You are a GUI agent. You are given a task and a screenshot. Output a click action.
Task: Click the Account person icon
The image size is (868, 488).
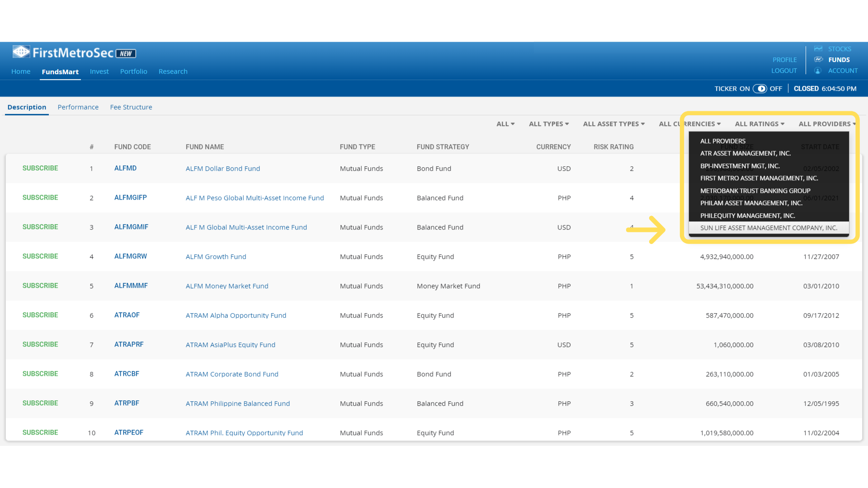tap(818, 71)
